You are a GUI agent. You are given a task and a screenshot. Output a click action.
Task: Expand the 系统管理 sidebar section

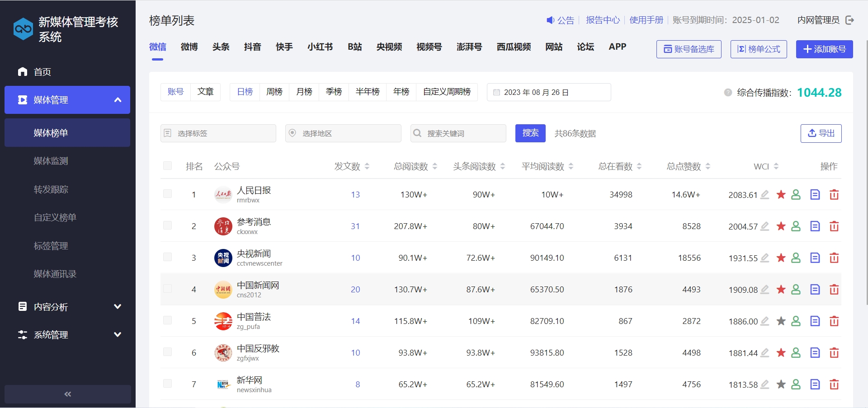(68, 335)
